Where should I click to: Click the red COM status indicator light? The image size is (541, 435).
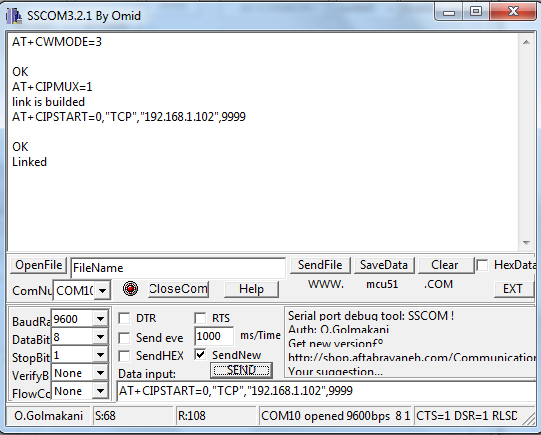tap(130, 288)
